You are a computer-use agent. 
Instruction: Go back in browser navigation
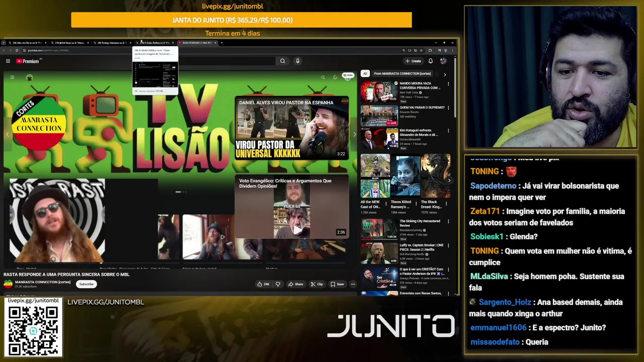coord(4,50)
